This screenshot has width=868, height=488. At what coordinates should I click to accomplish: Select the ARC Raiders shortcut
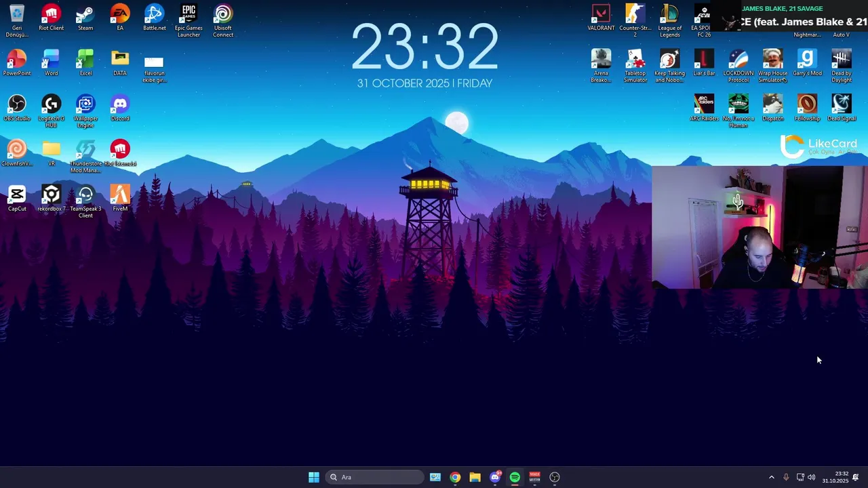(704, 108)
